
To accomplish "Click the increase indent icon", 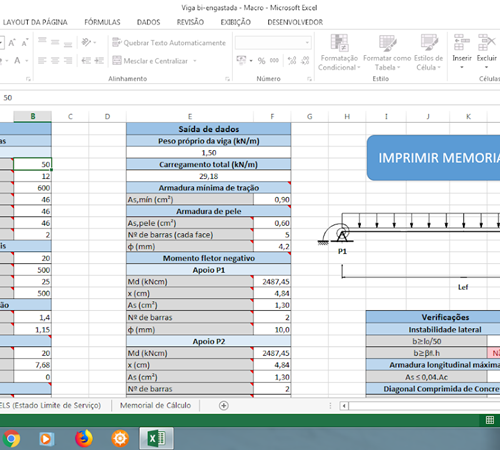I will coord(99,60).
